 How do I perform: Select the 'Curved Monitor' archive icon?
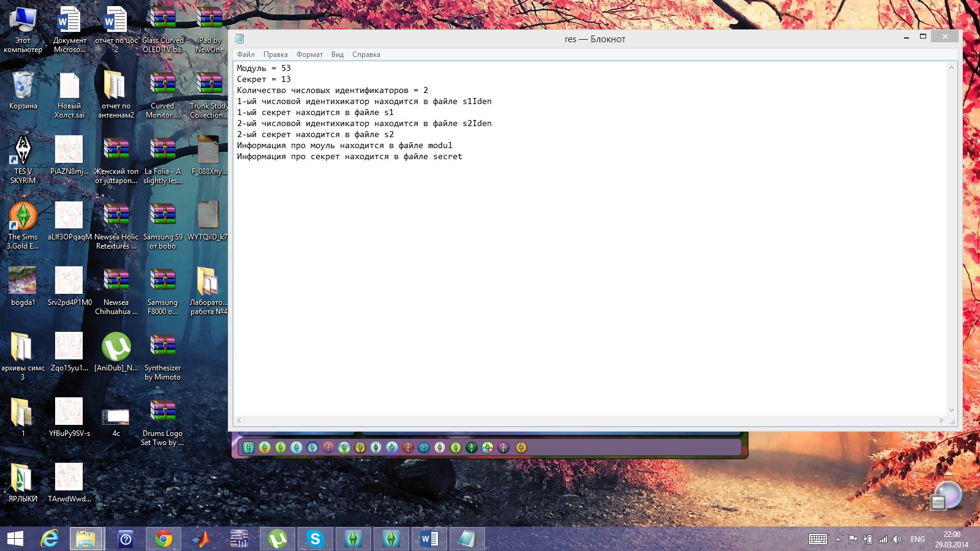(162, 95)
